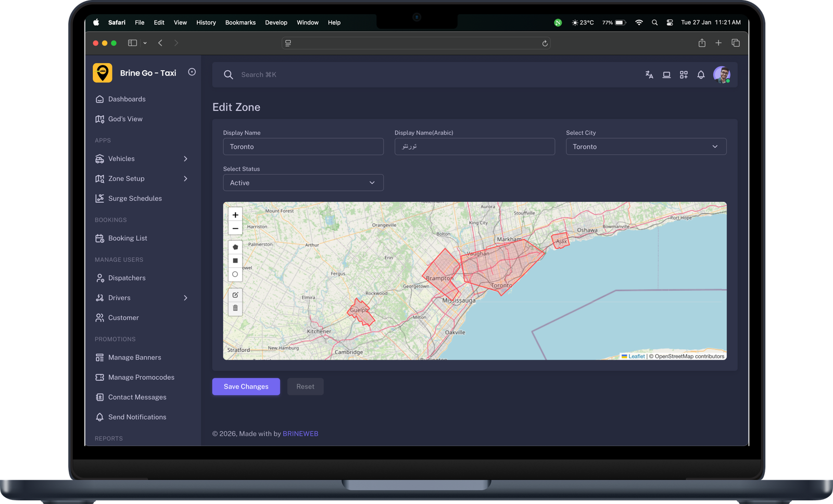Click the Display Name input field

click(304, 147)
